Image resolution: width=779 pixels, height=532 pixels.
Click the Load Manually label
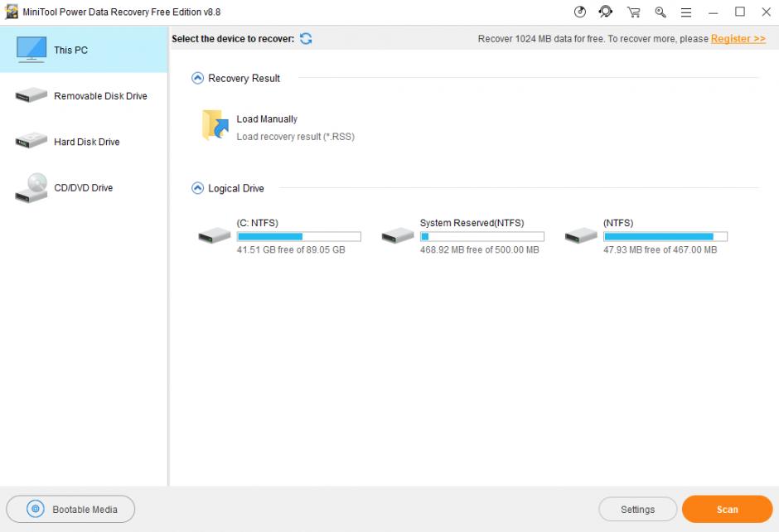267,119
